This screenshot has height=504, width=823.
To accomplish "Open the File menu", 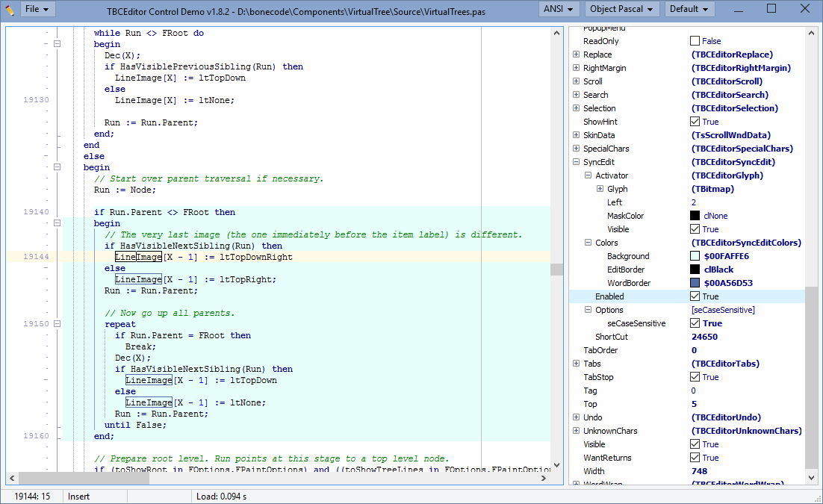I will tap(37, 9).
